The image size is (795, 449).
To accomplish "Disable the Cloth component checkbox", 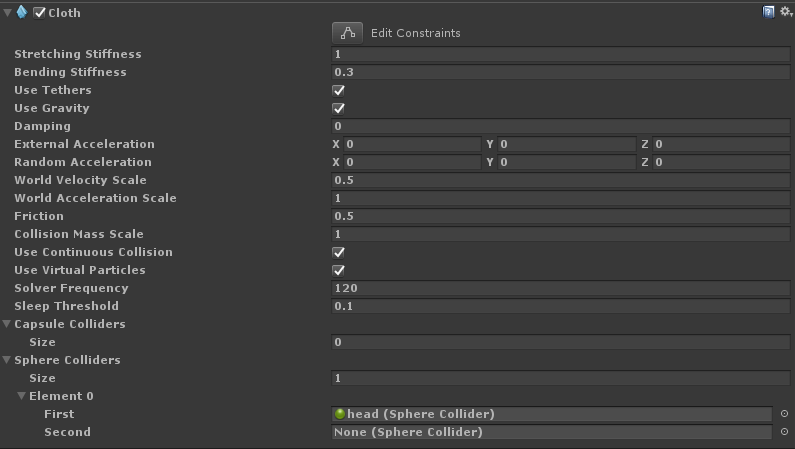I will coord(39,13).
